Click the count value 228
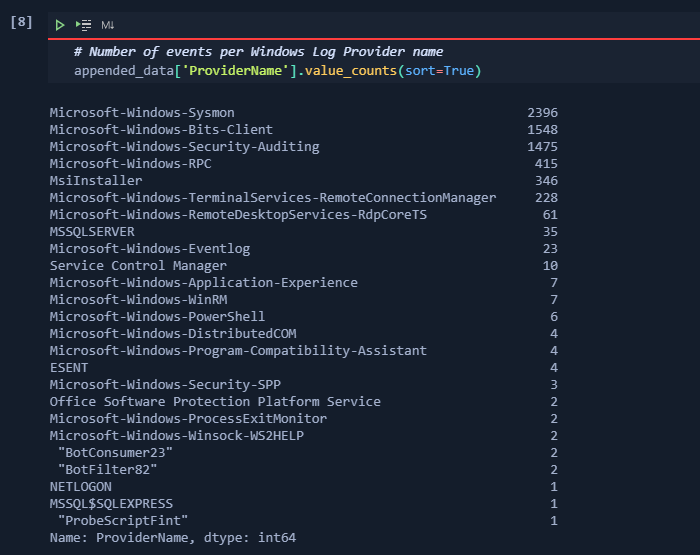 (x=546, y=197)
